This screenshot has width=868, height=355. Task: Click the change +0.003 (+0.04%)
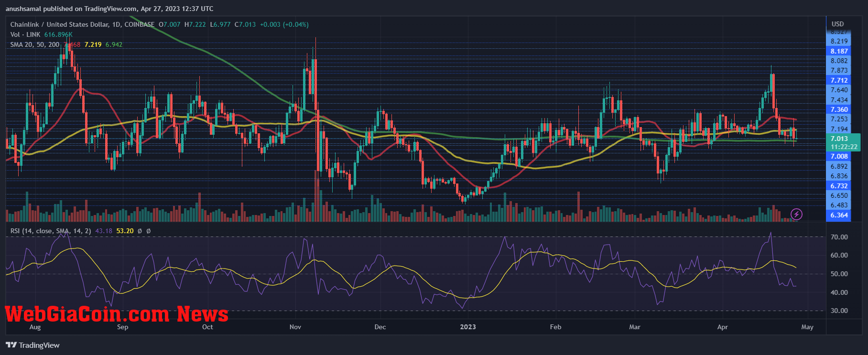(284, 24)
